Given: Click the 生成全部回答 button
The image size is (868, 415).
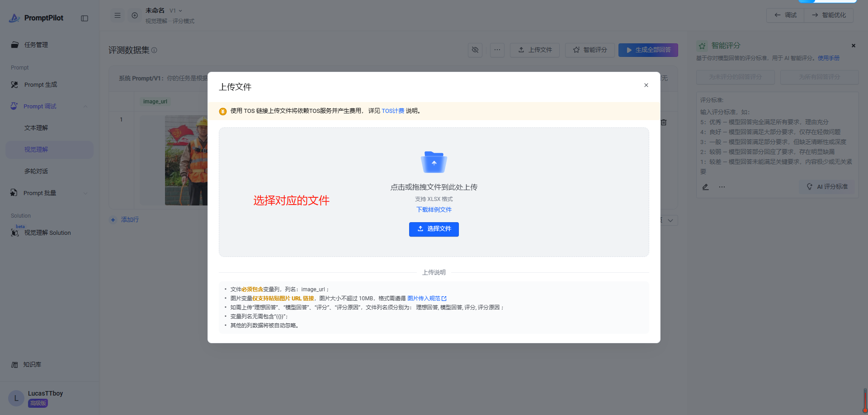Looking at the screenshot, I should click(x=648, y=50).
